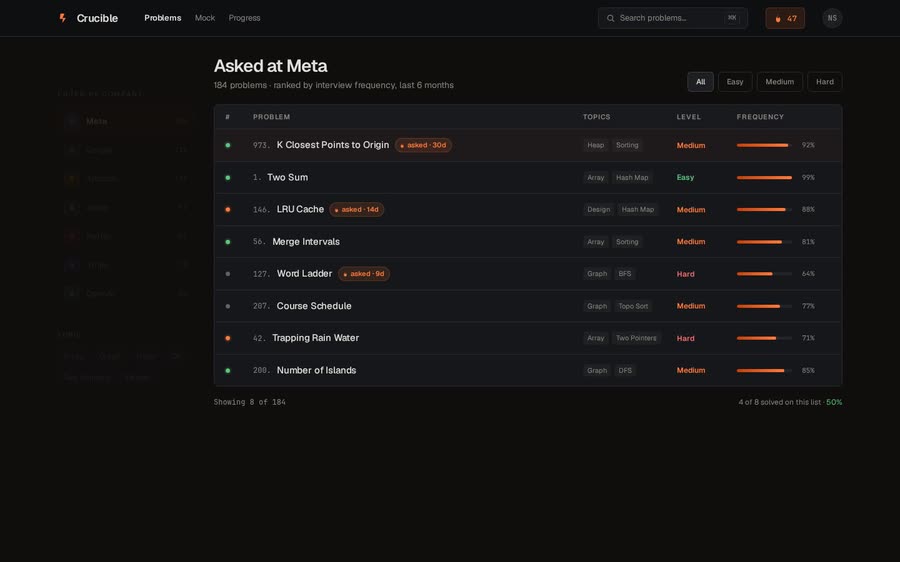Open the Progress nav tab

[245, 18]
